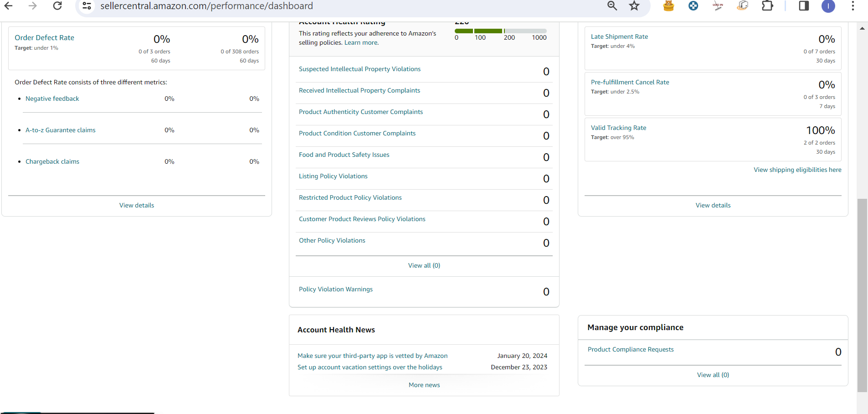The width and height of the screenshot is (868, 414).
Task: Open Customer Product Reviews Policy Violations
Action: point(362,219)
